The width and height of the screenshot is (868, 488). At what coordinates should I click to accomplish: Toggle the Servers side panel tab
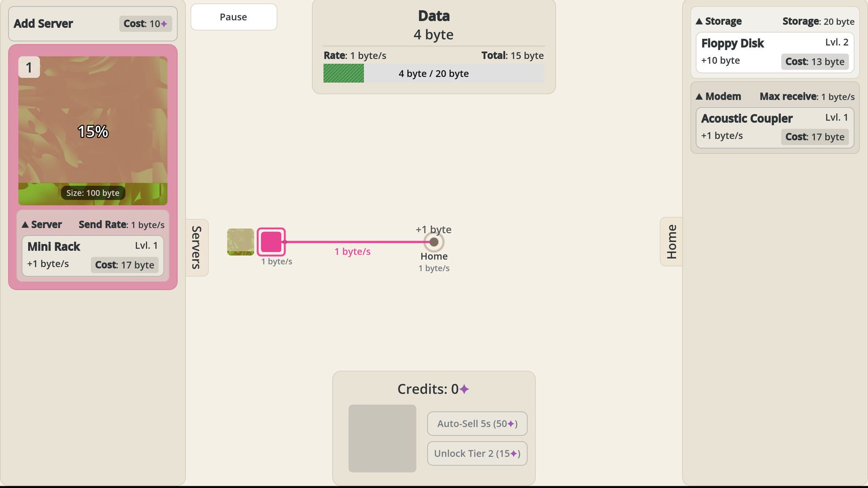coord(197,248)
